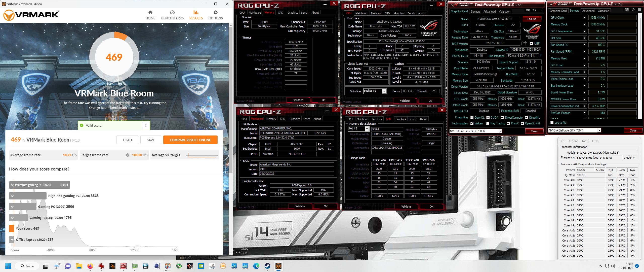Screen dimensions: 644x272
Task: Click the BIOS export arrow icon in GPU-Z
Action: point(524,43)
